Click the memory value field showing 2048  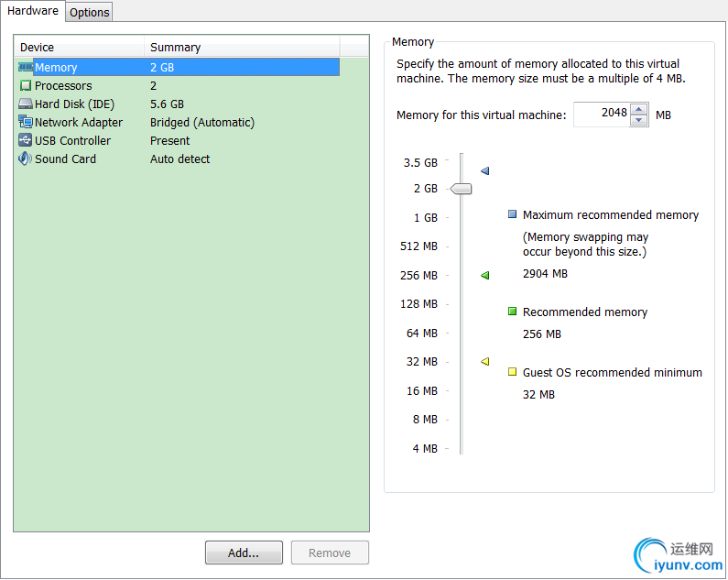pyautogui.click(x=603, y=115)
